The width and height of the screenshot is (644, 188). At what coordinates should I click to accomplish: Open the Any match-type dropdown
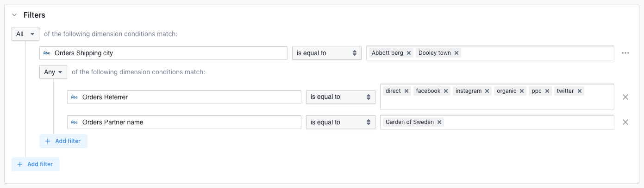[53, 72]
